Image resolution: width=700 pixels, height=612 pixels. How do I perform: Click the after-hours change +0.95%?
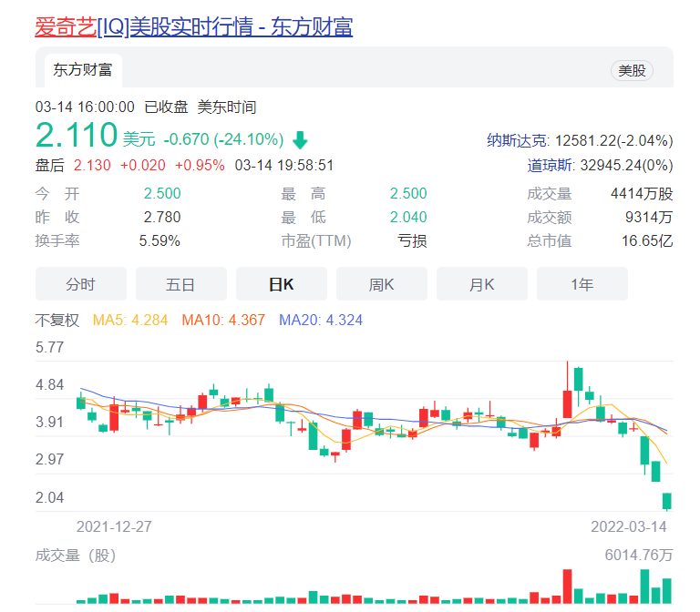tap(200, 165)
